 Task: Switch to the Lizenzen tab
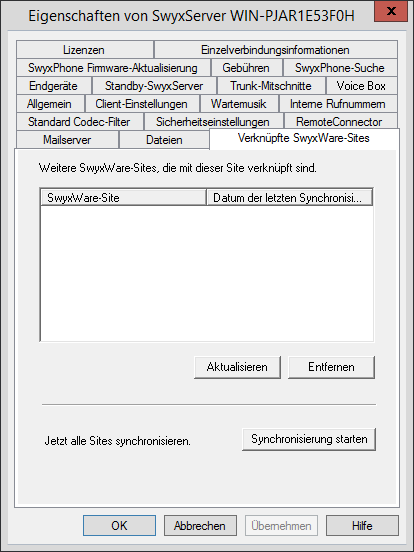pos(84,50)
